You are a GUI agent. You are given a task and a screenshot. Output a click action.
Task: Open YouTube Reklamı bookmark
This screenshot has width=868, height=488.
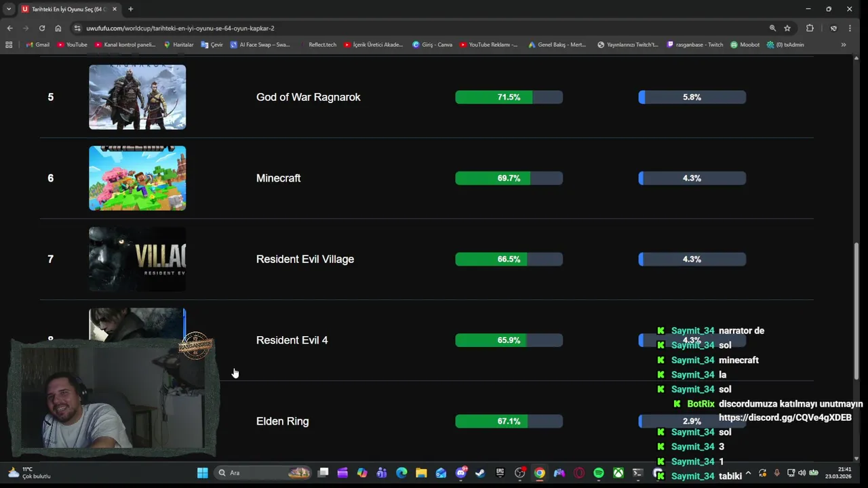pyautogui.click(x=489, y=45)
